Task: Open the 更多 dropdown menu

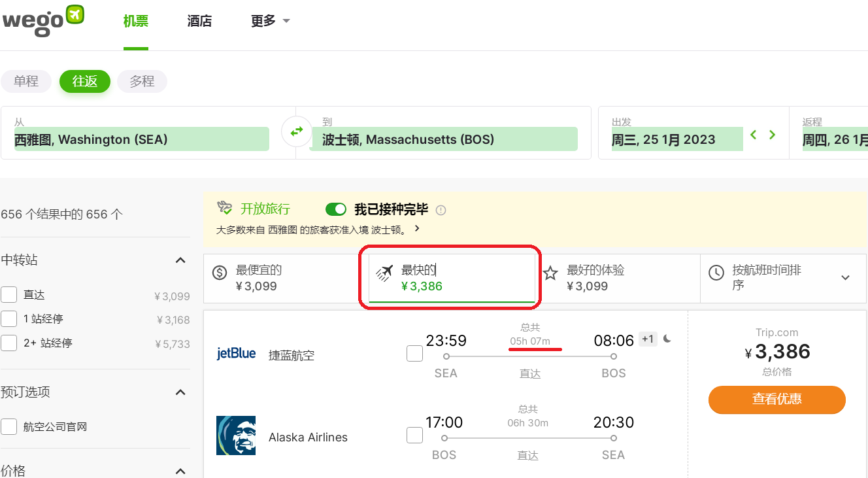Action: pyautogui.click(x=270, y=21)
